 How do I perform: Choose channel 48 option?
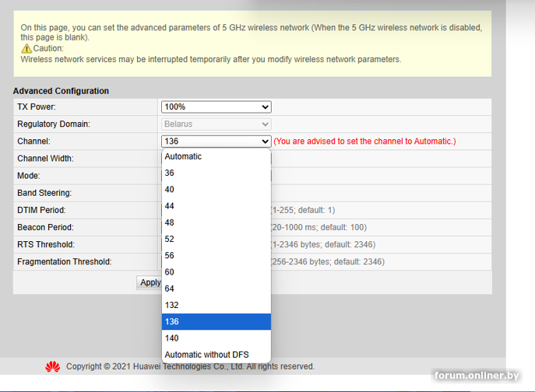(x=216, y=222)
